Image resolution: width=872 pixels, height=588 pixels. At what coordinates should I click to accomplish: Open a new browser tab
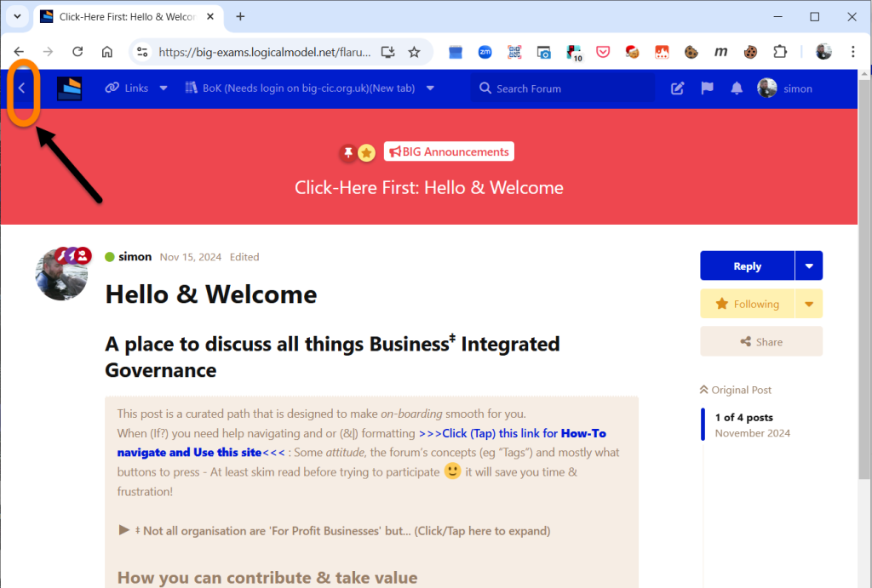point(240,17)
